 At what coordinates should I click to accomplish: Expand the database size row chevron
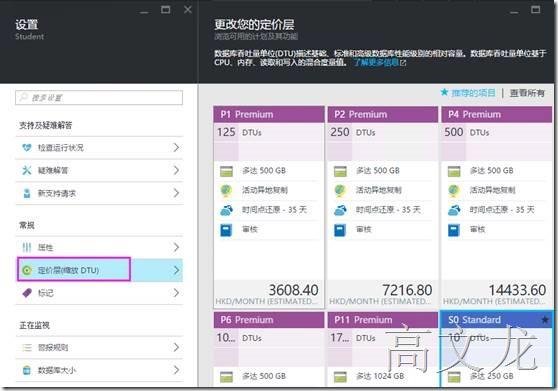click(x=176, y=370)
